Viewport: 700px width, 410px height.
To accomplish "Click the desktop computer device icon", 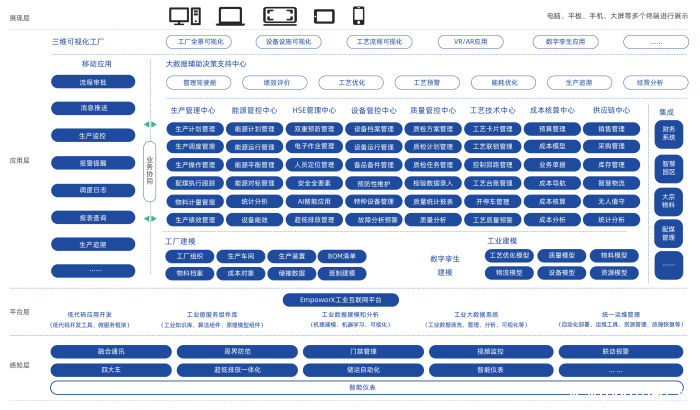I will tap(183, 15).
